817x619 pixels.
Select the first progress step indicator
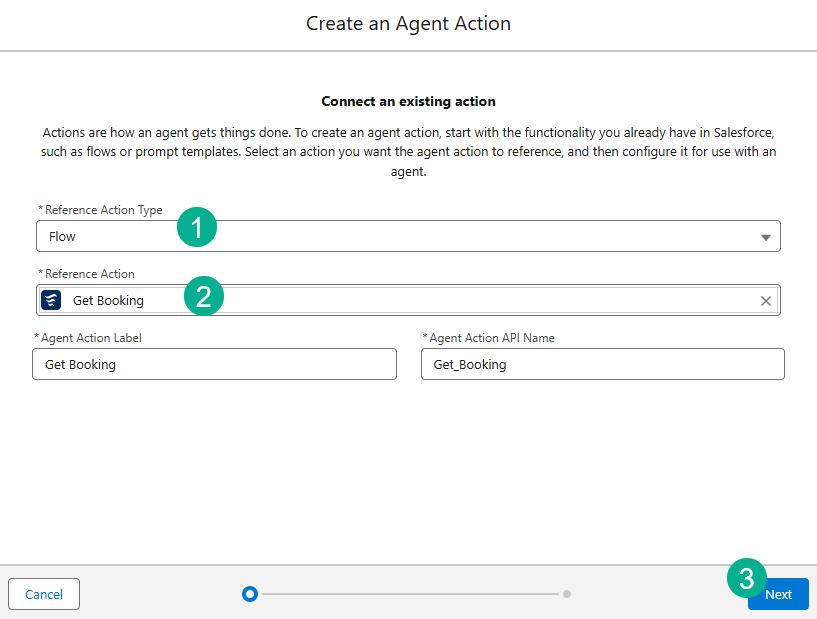[x=250, y=594]
